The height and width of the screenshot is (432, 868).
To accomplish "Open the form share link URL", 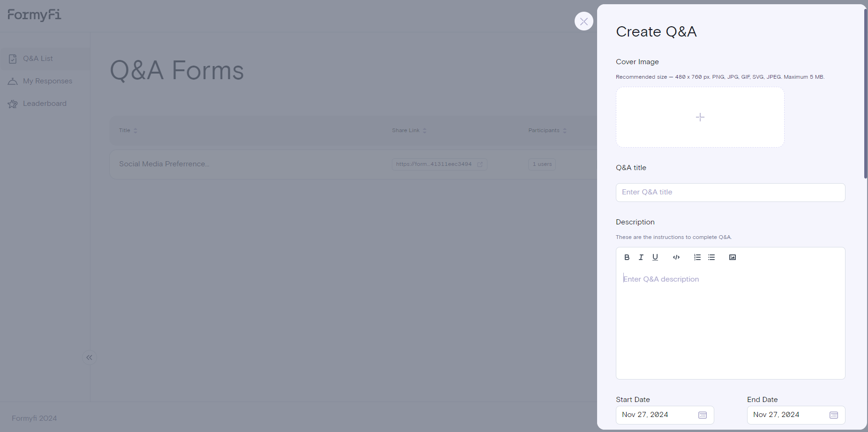I will point(439,164).
